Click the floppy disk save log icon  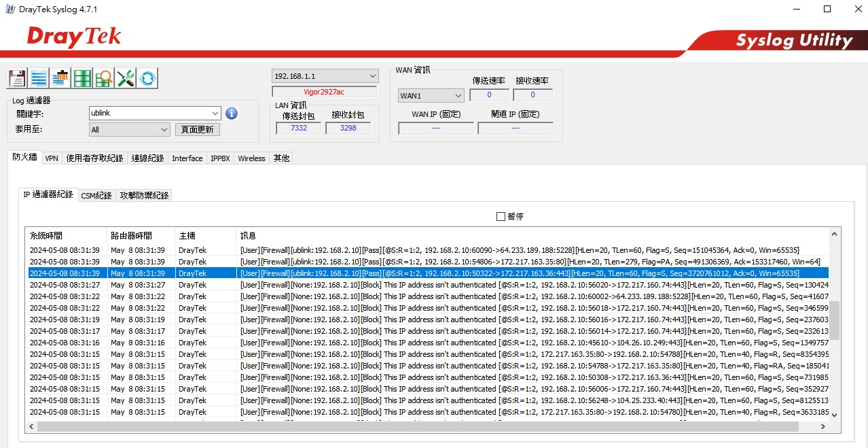(17, 78)
